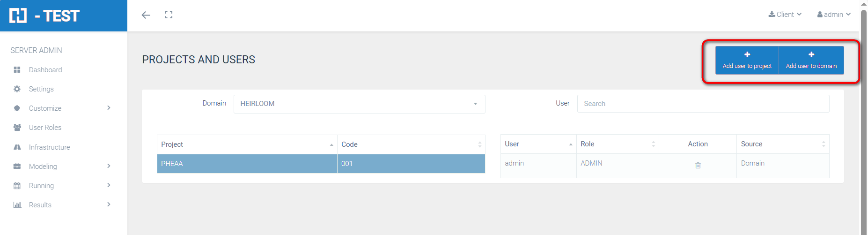Screen dimensions: 868x235
Task: Sort table by Role column
Action: point(617,144)
